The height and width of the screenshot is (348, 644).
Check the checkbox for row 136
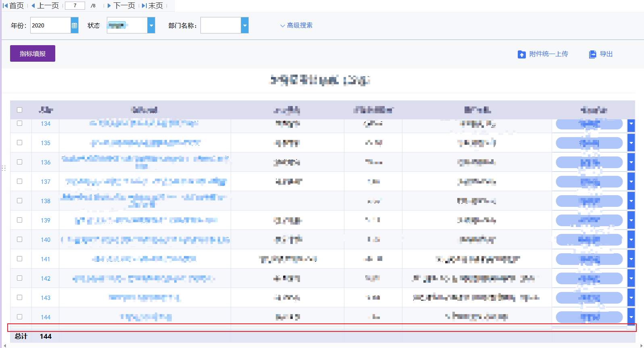tap(19, 162)
